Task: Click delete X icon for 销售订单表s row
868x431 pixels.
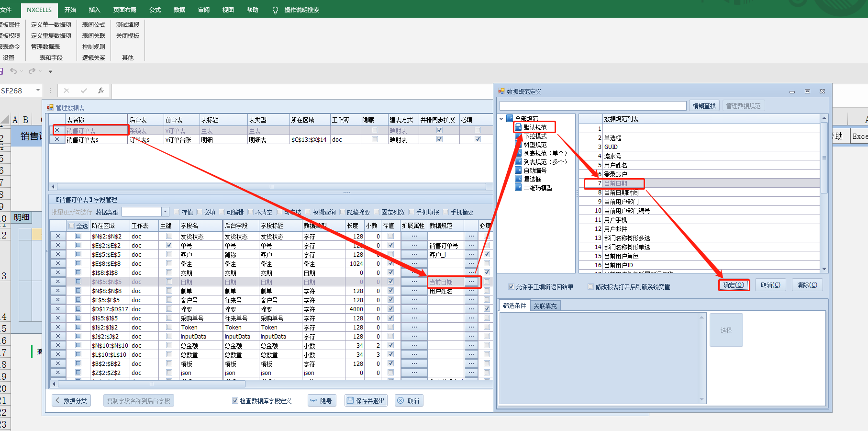Action: [57, 140]
